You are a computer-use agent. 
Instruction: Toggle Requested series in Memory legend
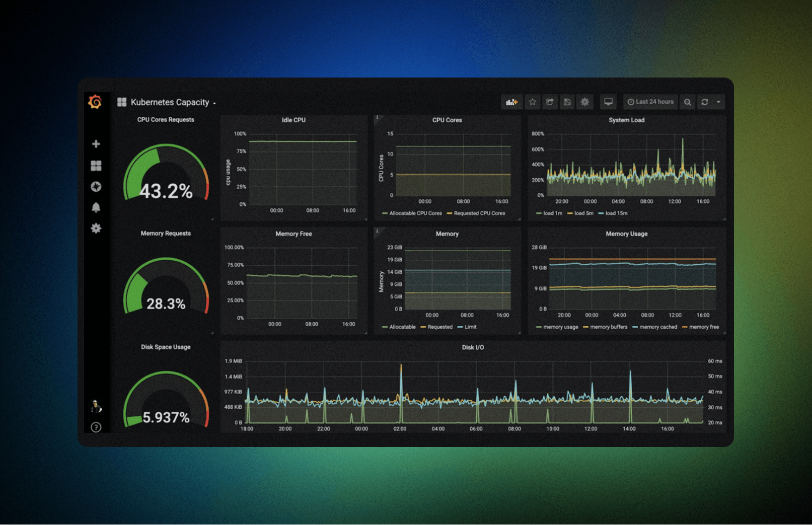pos(437,327)
